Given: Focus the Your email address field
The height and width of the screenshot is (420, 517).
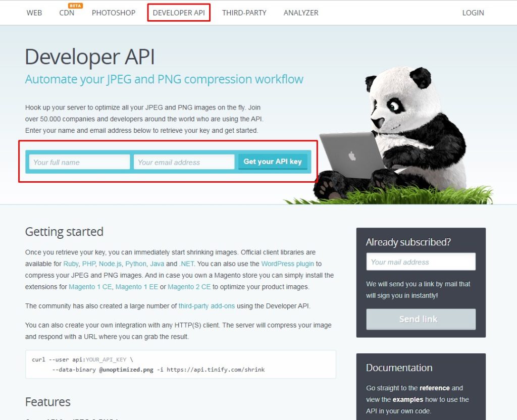Looking at the screenshot, I should coord(184,162).
